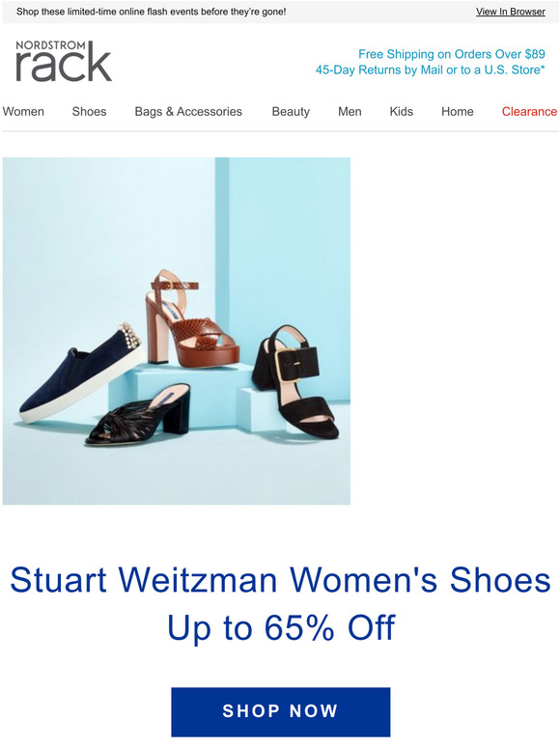The image size is (560, 747).
Task: Go to the Home category
Action: pos(458,112)
